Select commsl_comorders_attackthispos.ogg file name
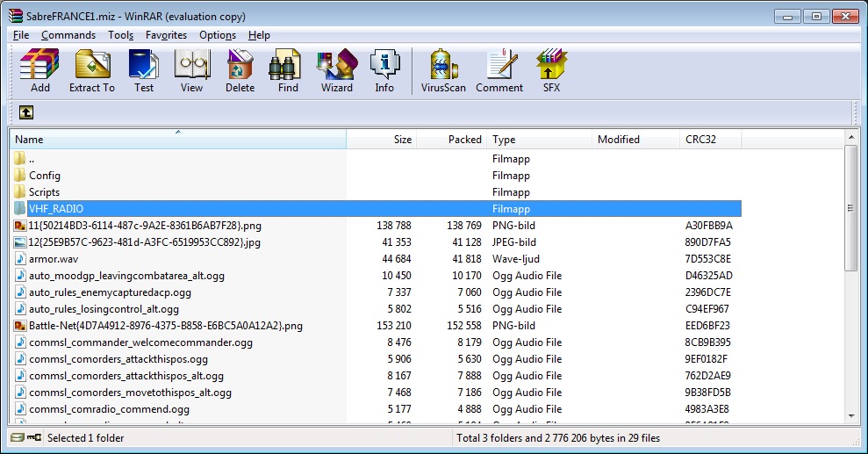868x454 pixels. point(118,359)
